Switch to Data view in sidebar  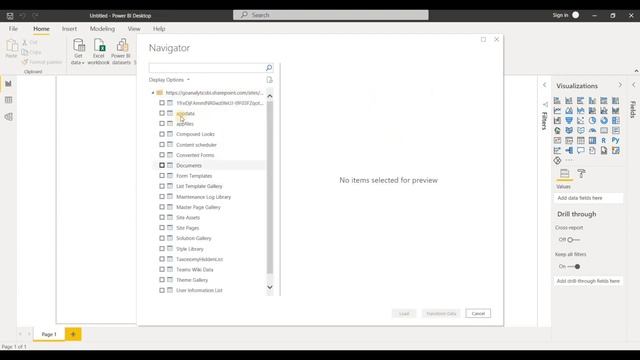pyautogui.click(x=9, y=100)
